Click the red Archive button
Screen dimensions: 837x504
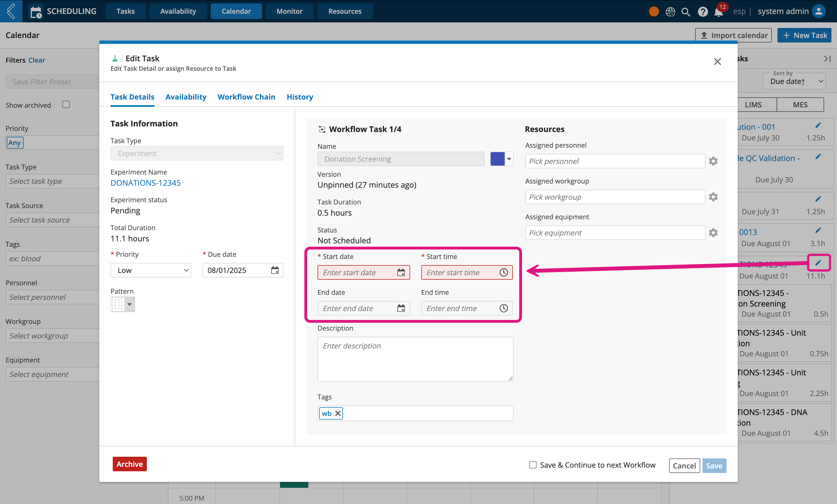tap(130, 464)
